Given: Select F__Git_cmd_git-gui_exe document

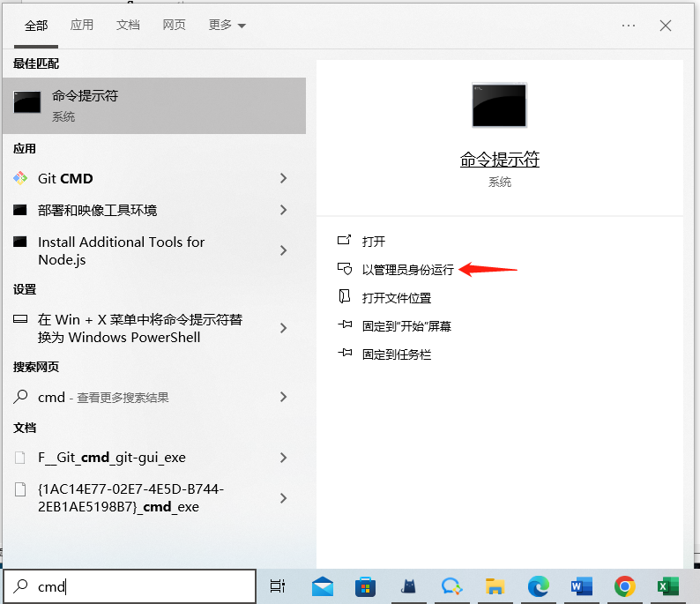Looking at the screenshot, I should coord(112,458).
